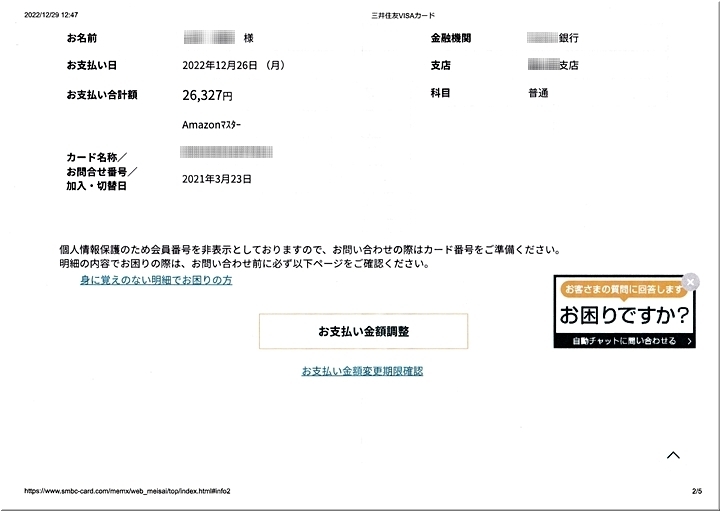Select the 普通 account type value
The height and width of the screenshot is (511, 720).
pos(538,93)
